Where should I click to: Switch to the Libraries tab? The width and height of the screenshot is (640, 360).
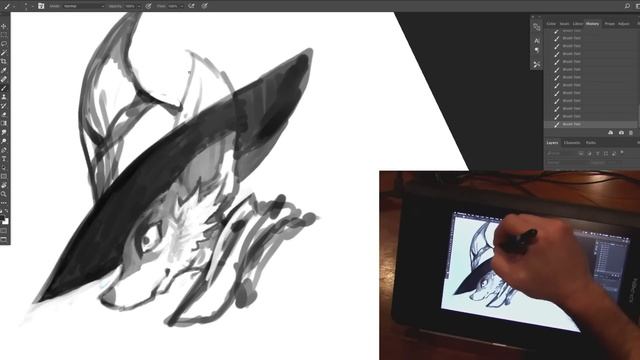pos(578,24)
